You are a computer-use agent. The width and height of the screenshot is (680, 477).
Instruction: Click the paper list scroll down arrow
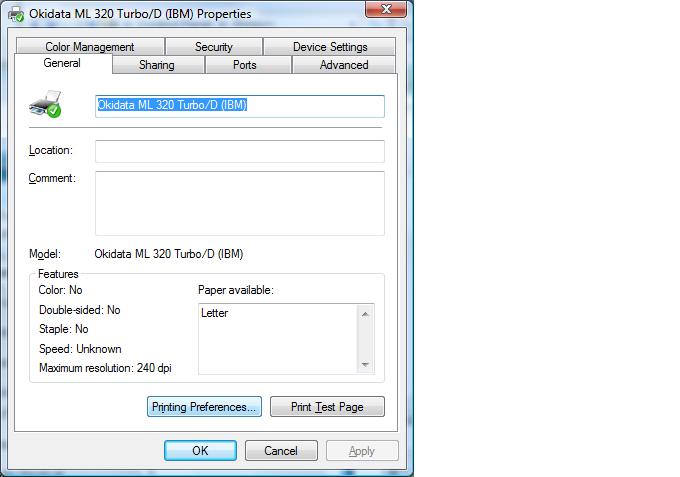366,365
